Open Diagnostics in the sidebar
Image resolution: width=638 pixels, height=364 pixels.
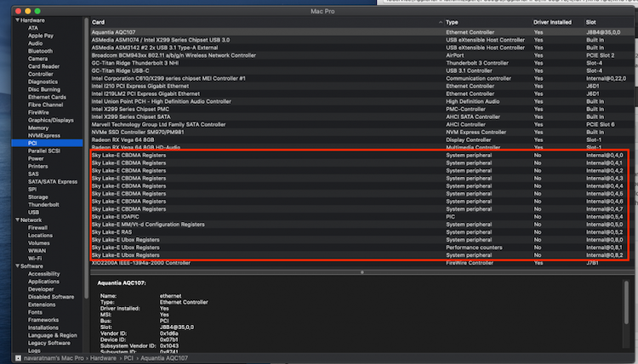coord(43,82)
